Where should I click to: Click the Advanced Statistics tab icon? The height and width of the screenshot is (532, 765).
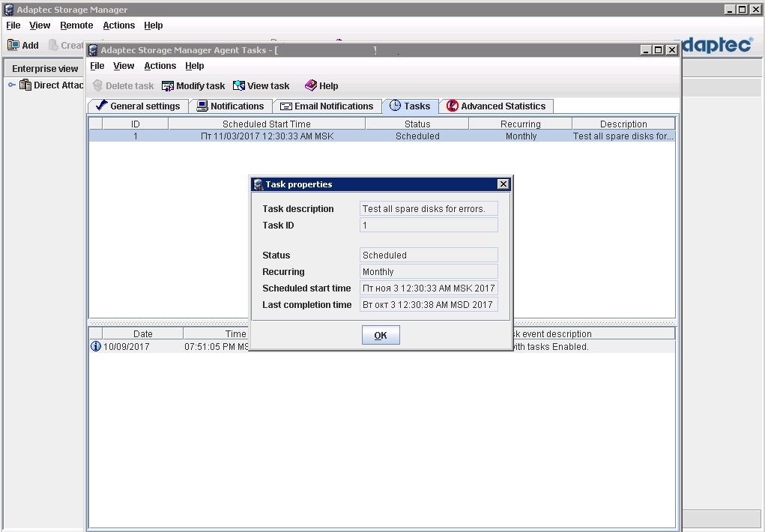point(452,106)
